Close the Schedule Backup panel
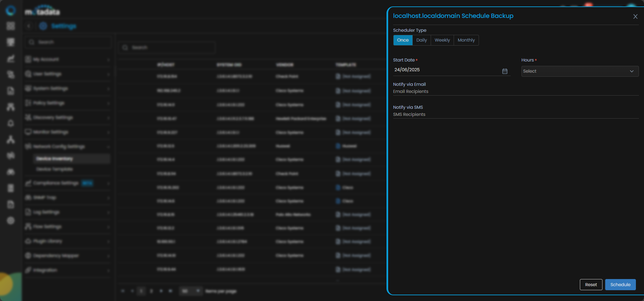Image resolution: width=644 pixels, height=301 pixels. 635,17
